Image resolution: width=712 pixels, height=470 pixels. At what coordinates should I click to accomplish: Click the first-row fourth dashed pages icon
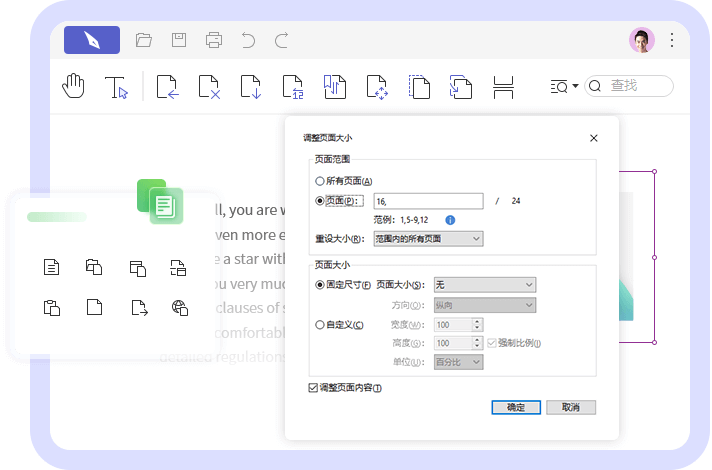tap(178, 268)
